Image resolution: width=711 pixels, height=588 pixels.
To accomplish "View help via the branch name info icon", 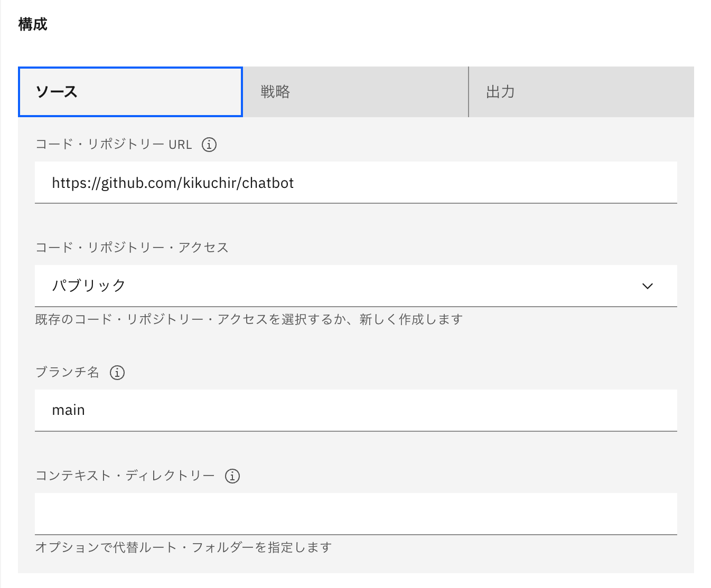I will point(117,373).
